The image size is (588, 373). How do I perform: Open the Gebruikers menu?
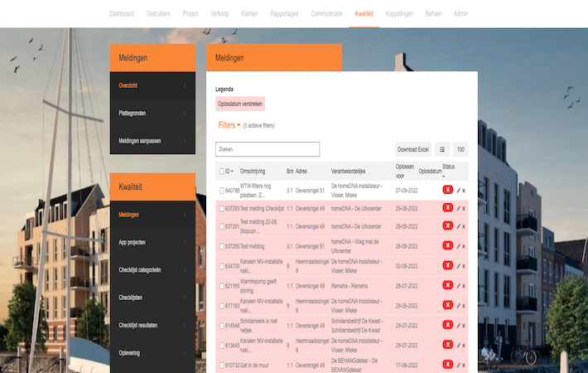158,14
